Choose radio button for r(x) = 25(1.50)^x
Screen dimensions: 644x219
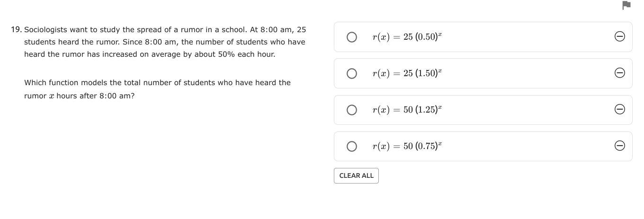point(351,73)
